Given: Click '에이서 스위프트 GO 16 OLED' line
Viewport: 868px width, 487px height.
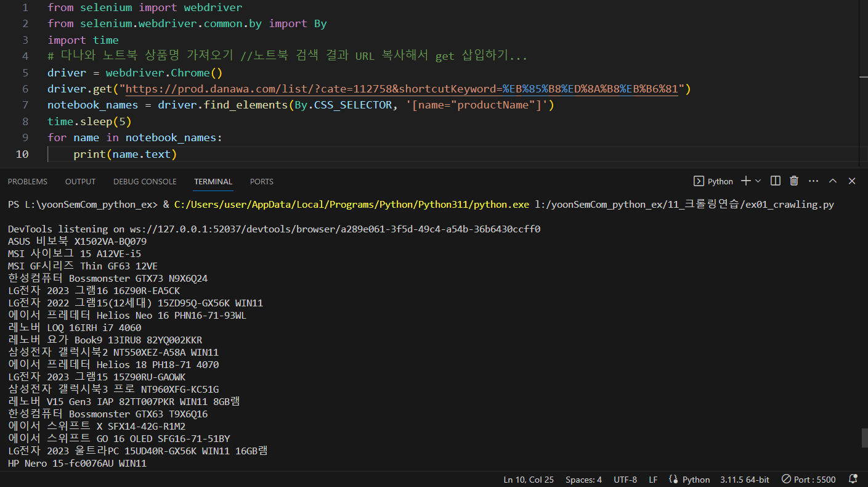Looking at the screenshot, I should [x=119, y=439].
